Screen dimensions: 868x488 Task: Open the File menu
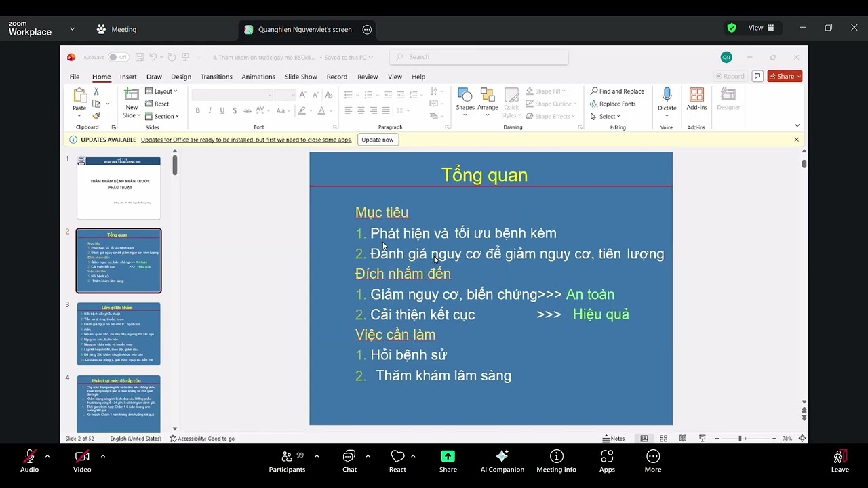[x=75, y=77]
